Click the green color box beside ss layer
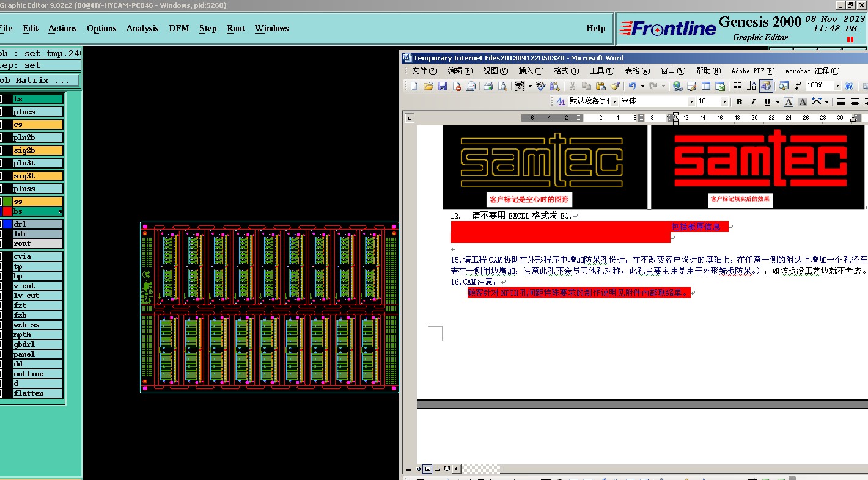868x480 pixels. point(7,202)
